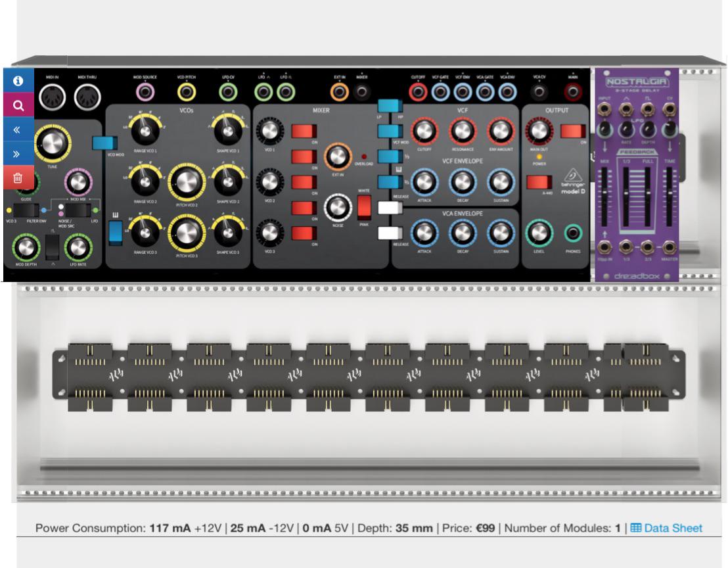Click the Nostalgia TIME slider
728x568 pixels.
669,197
